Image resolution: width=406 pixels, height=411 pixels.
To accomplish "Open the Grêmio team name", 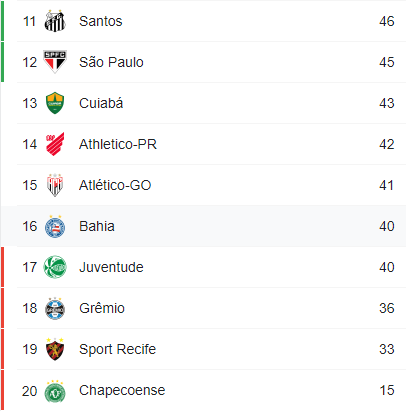I will point(102,308).
